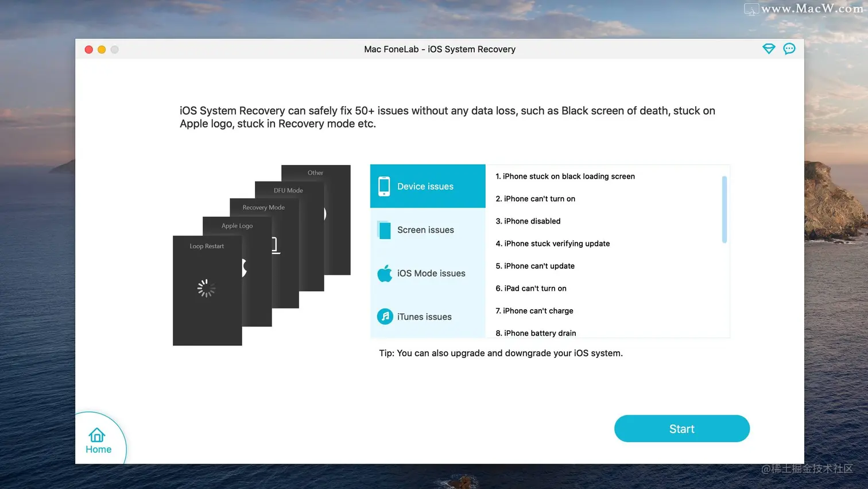Click the Start button
This screenshot has width=868, height=489.
click(x=681, y=429)
